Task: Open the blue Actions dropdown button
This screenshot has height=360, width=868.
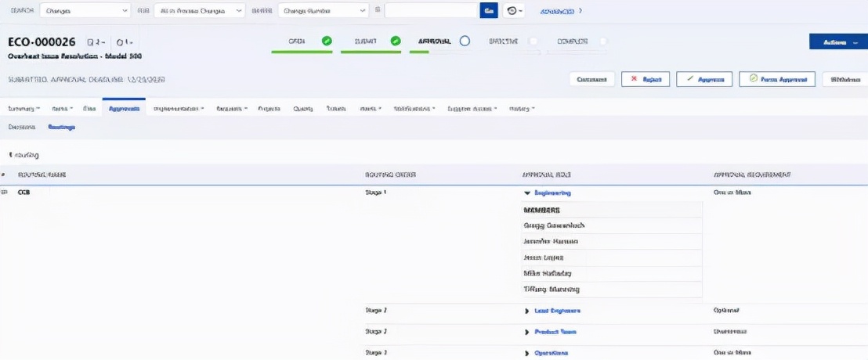Action: tap(838, 41)
